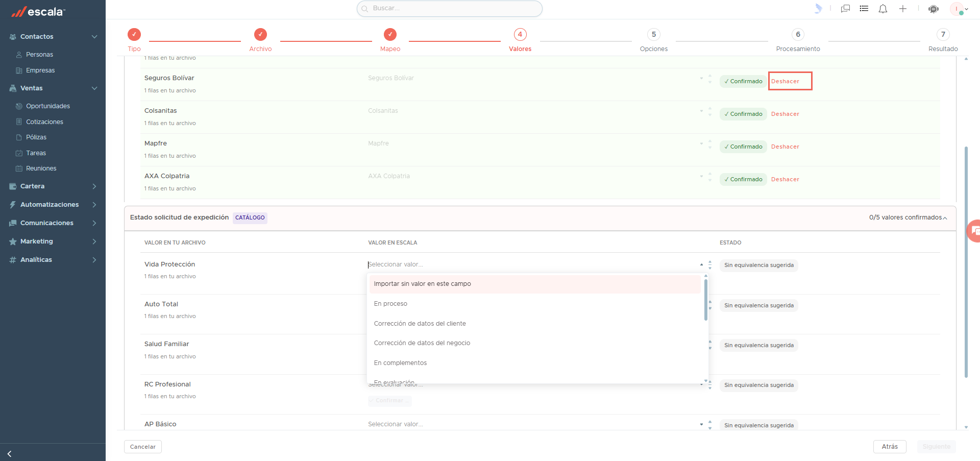Click the Confirmado badge for Mapfre
The width and height of the screenshot is (980, 461).
pyautogui.click(x=743, y=147)
